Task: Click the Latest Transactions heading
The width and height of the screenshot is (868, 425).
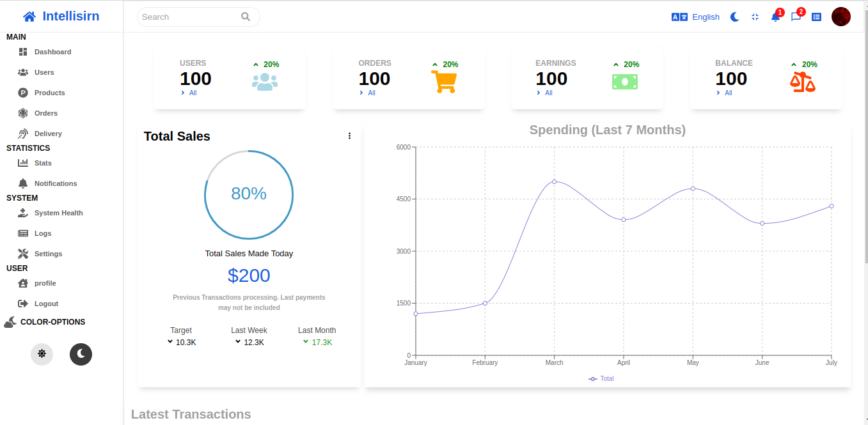Action: [x=191, y=414]
